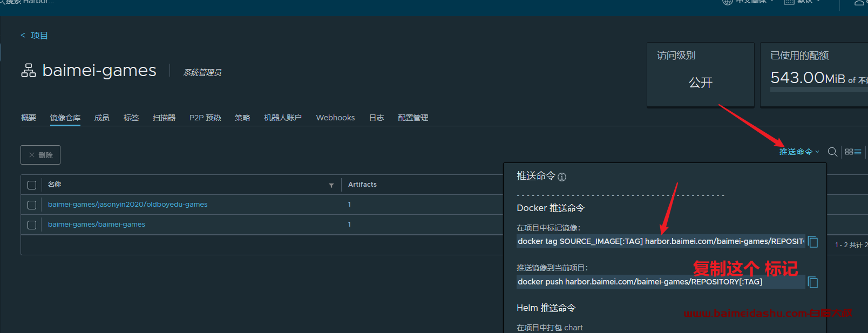Open the 概要 tab

(29, 118)
